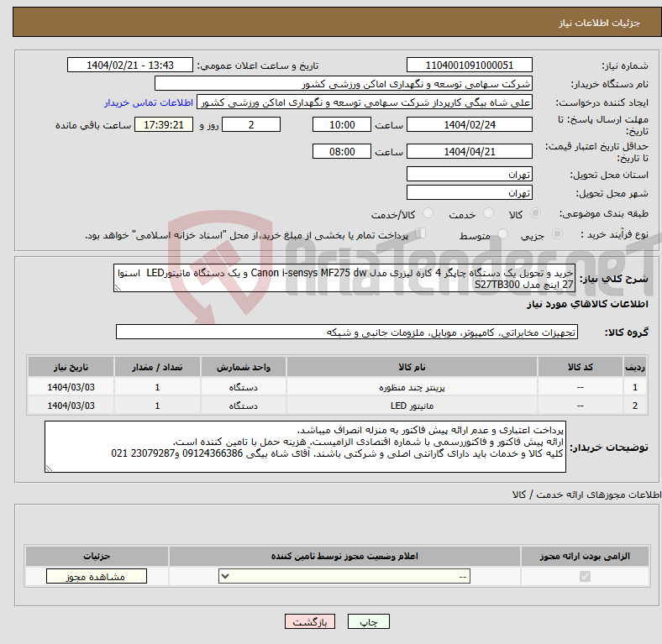The width and height of the screenshot is (662, 644).
Task: Click the general need description text area
Action: point(344,278)
